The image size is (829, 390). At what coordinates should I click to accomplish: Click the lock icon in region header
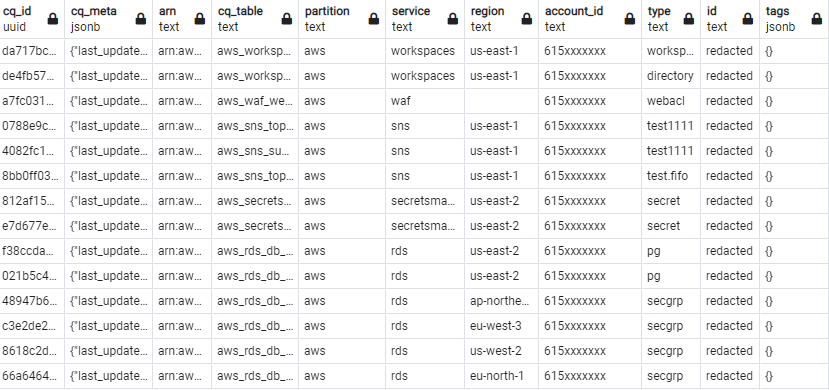click(527, 19)
